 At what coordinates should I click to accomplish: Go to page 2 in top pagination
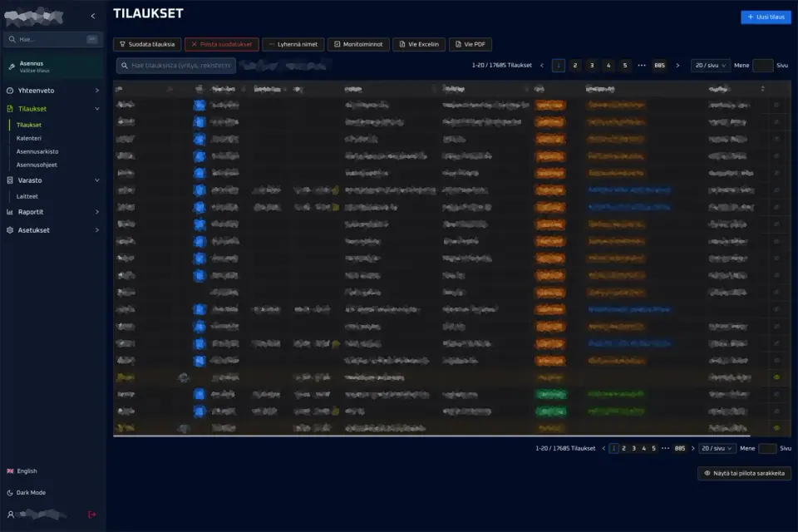575,65
